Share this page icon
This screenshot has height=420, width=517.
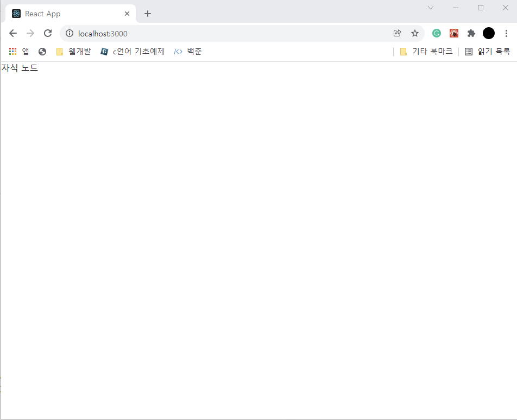(x=398, y=33)
